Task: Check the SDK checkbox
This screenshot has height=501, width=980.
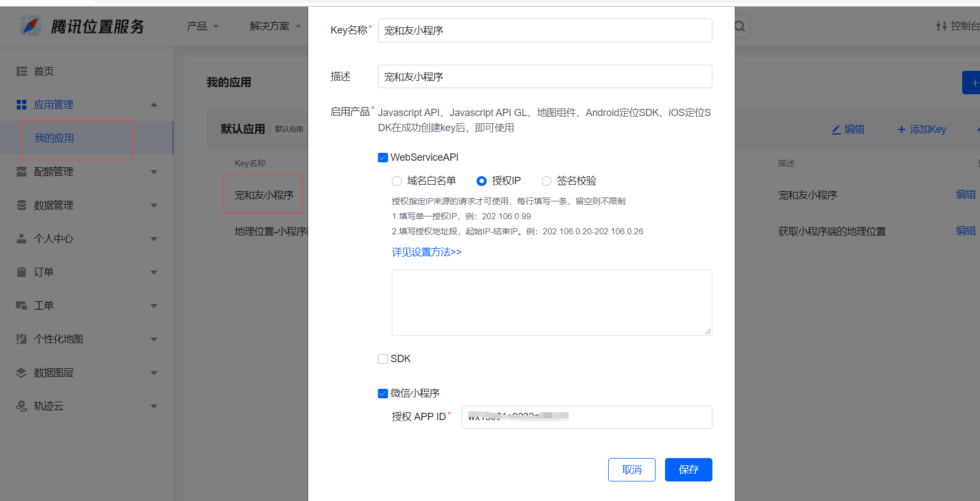Action: (383, 359)
